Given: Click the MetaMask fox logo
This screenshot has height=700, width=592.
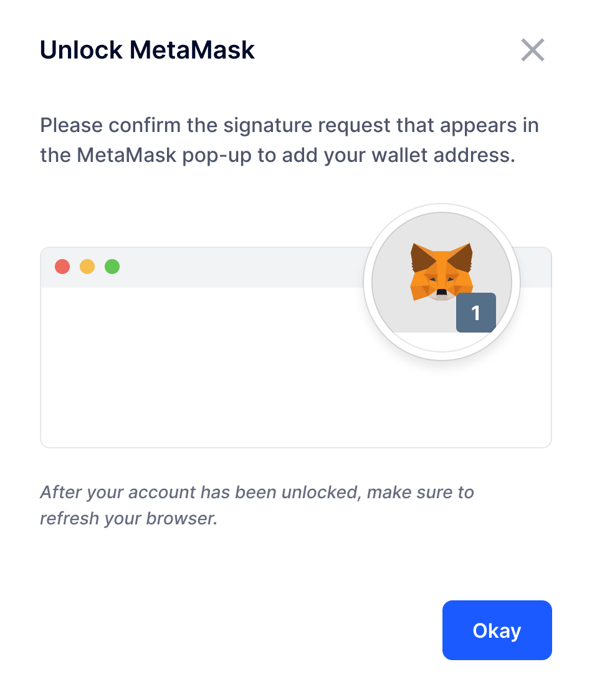Looking at the screenshot, I should 441,272.
